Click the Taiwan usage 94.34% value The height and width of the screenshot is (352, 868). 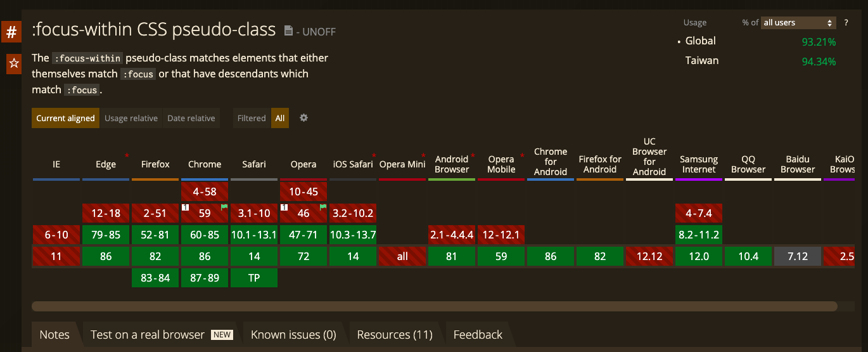pos(819,62)
